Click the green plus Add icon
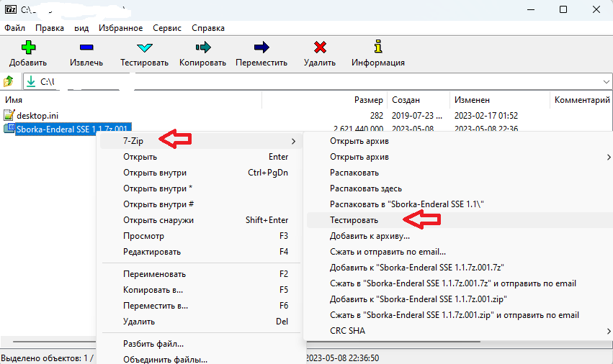Screen dimensions: 613x364 [x=28, y=48]
